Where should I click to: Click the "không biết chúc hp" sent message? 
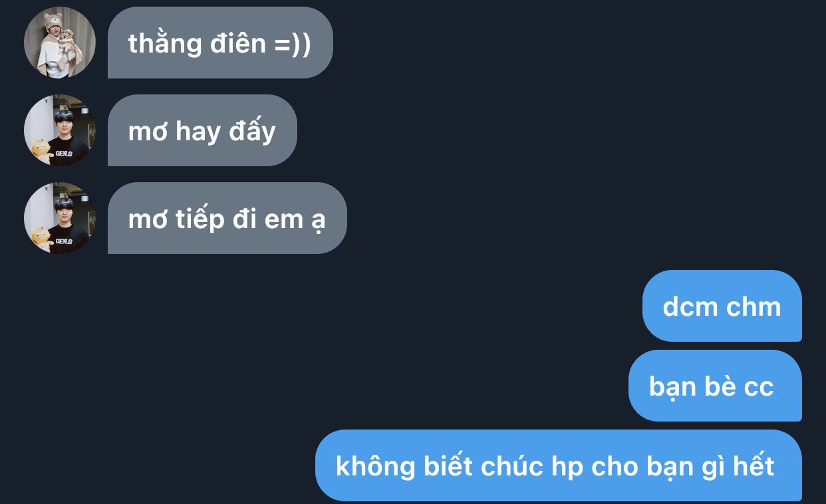pos(559,465)
